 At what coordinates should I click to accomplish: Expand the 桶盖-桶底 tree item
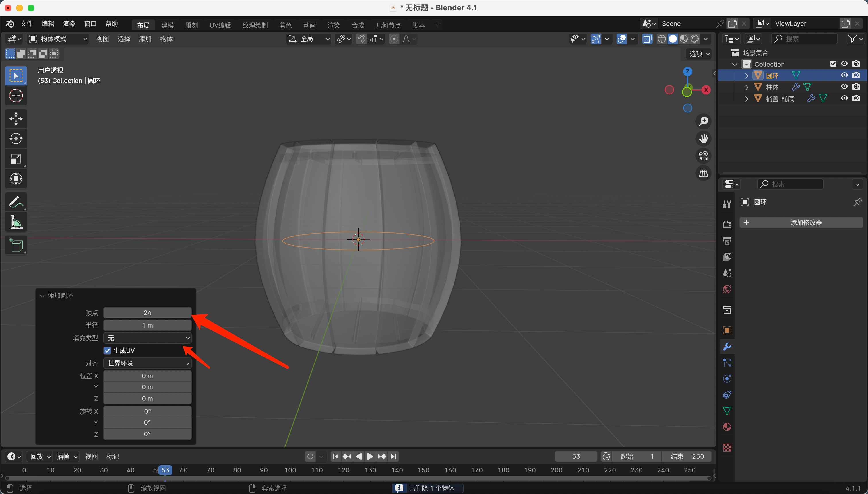pos(747,99)
